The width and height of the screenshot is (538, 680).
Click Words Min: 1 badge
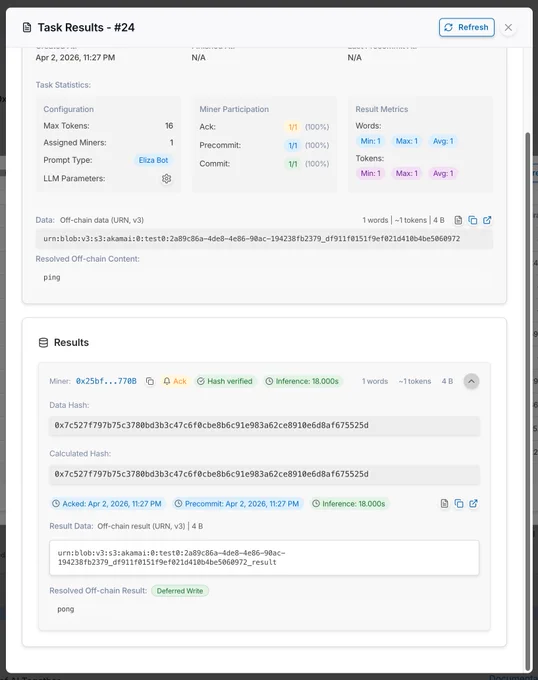370,141
